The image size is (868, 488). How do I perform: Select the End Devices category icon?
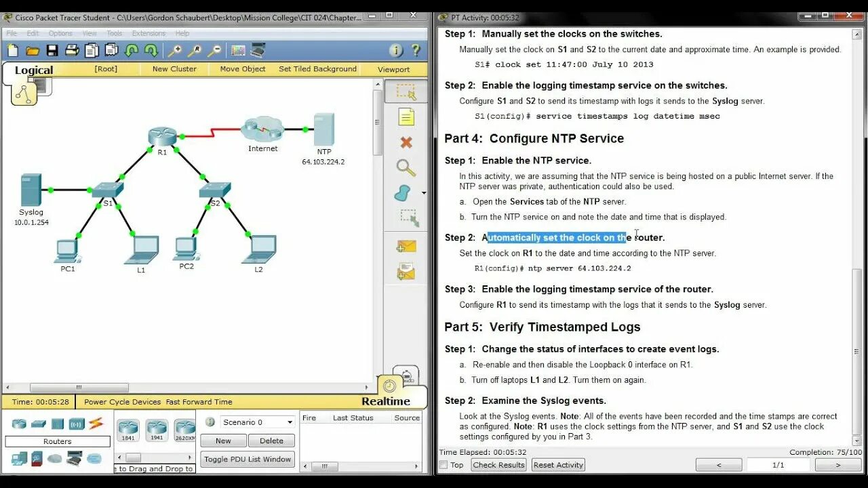[19, 459]
